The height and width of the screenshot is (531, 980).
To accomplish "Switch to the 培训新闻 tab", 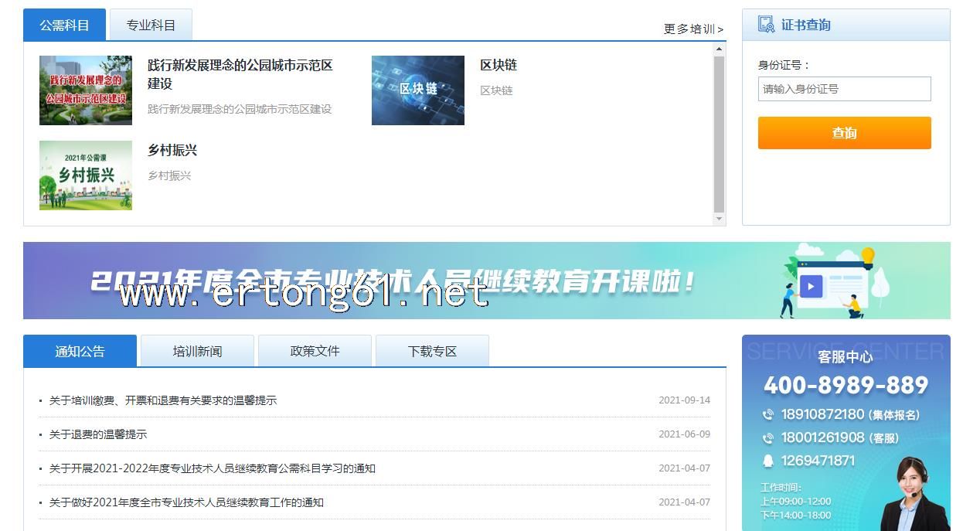I will (x=197, y=352).
